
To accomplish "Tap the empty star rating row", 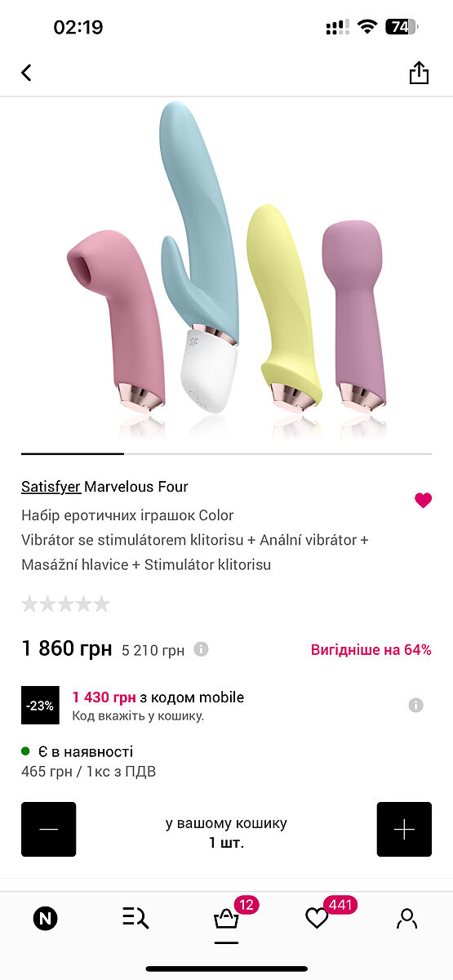I will click(x=65, y=604).
